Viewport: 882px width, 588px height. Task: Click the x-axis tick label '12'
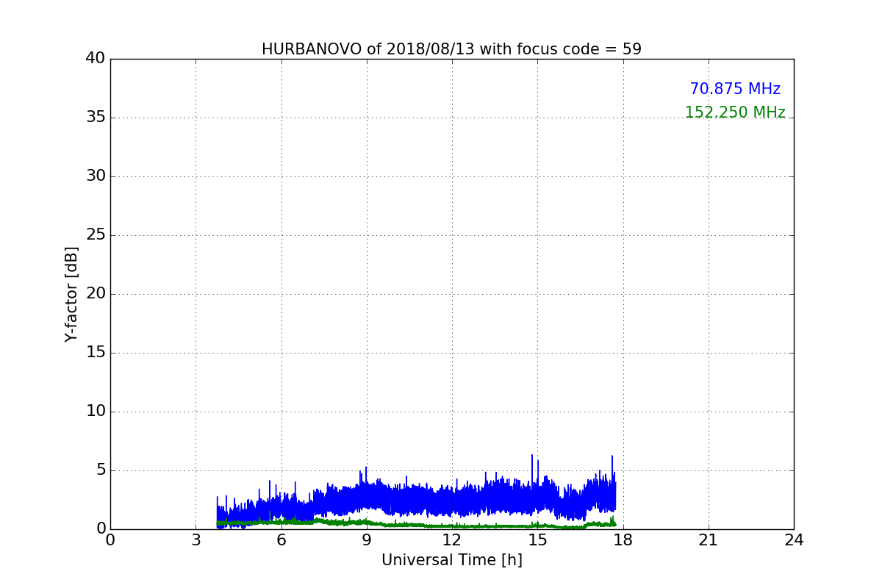point(452,540)
